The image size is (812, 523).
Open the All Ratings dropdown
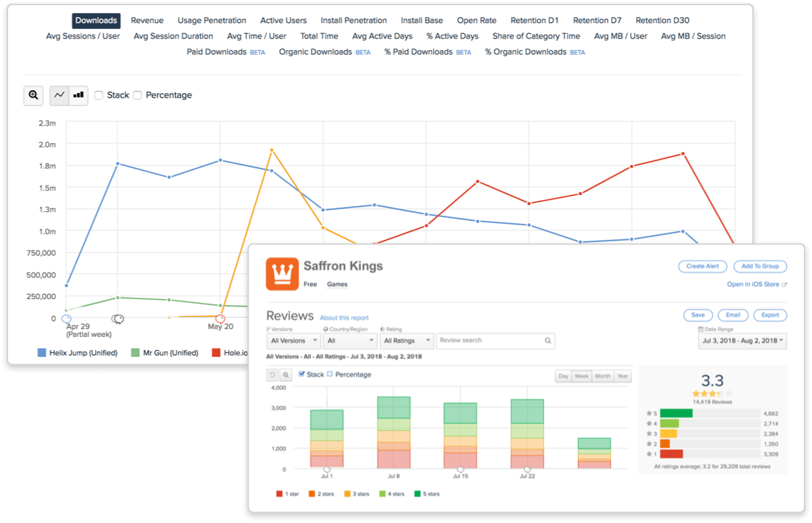[x=407, y=341]
